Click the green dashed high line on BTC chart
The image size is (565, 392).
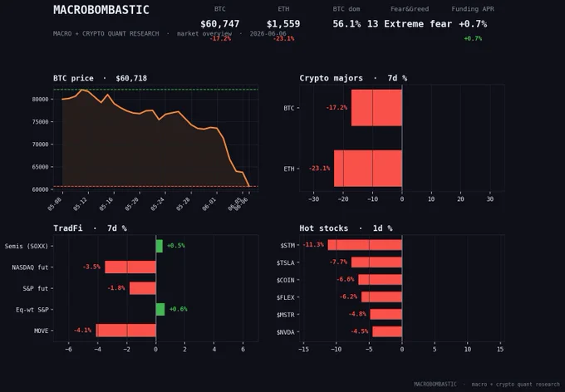point(155,90)
